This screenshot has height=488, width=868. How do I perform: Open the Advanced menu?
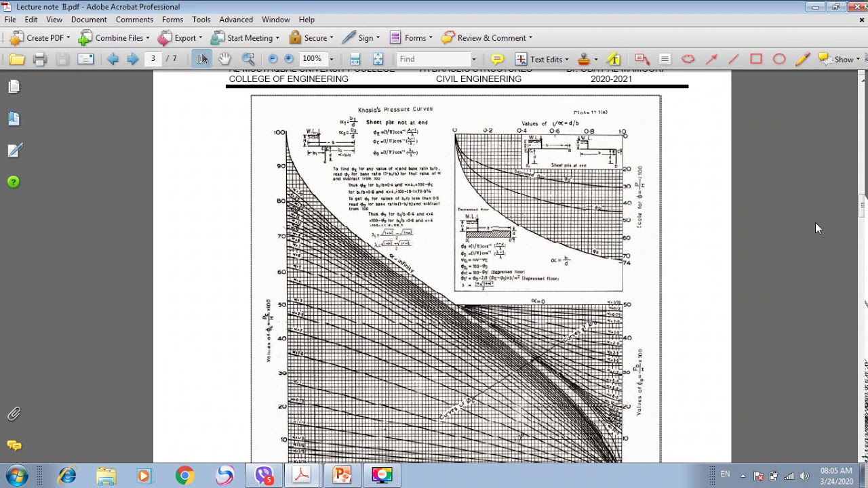[x=236, y=20]
